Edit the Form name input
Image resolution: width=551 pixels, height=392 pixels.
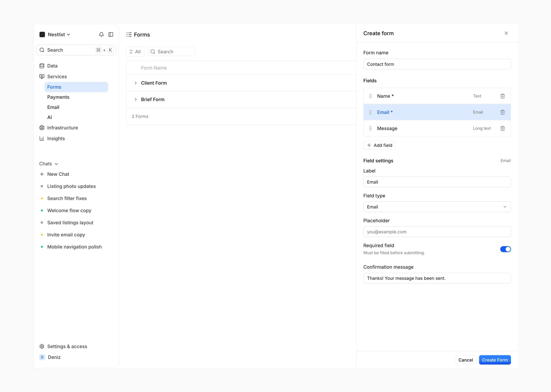(437, 64)
